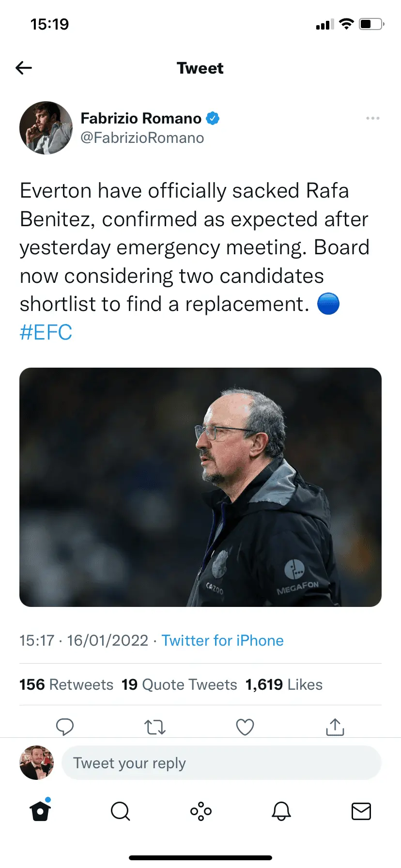
Task: Open the #EFC hashtag link
Action: pyautogui.click(x=46, y=333)
